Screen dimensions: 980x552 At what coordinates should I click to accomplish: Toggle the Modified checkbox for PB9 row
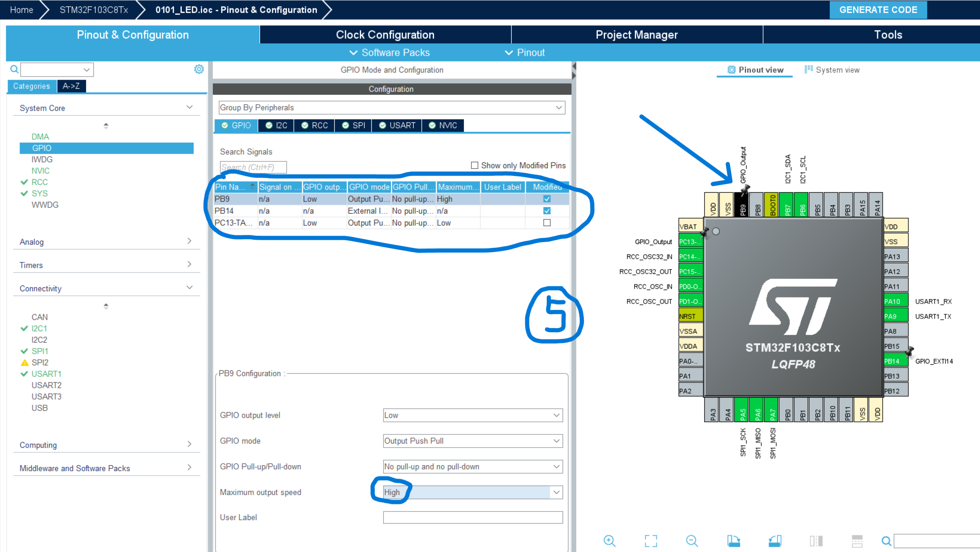click(x=547, y=199)
